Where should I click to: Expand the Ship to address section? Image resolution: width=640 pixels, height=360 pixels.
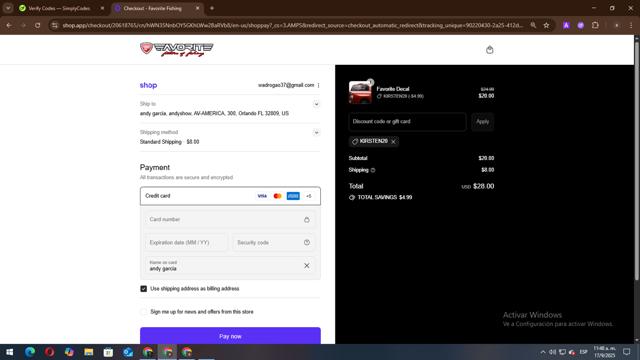click(316, 104)
